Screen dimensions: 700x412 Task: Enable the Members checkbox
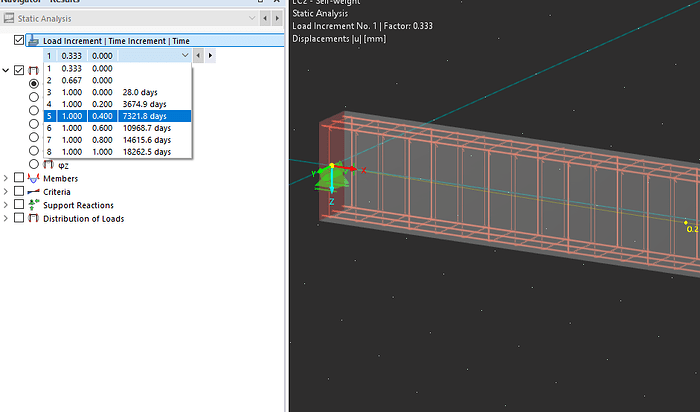19,178
